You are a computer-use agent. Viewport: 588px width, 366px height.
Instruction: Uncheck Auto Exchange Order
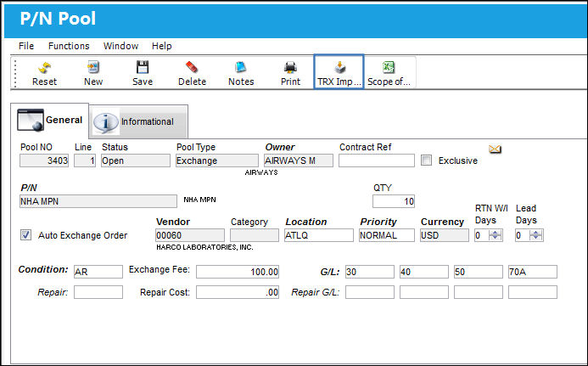(25, 235)
